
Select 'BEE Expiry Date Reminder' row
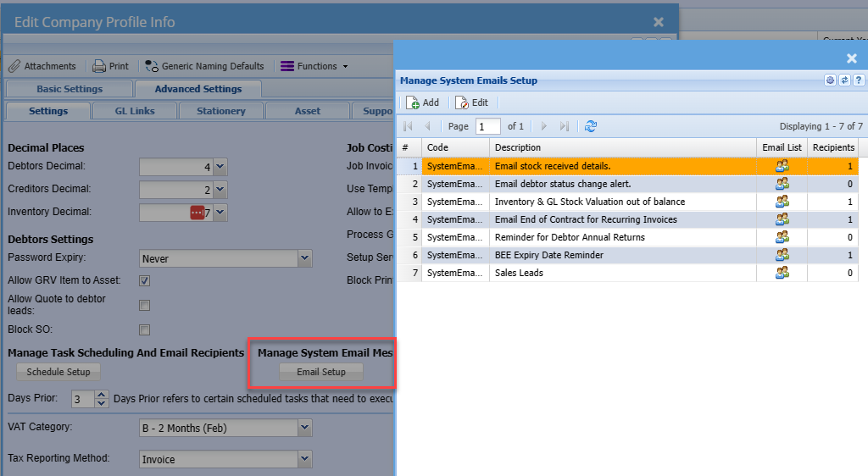coord(628,255)
